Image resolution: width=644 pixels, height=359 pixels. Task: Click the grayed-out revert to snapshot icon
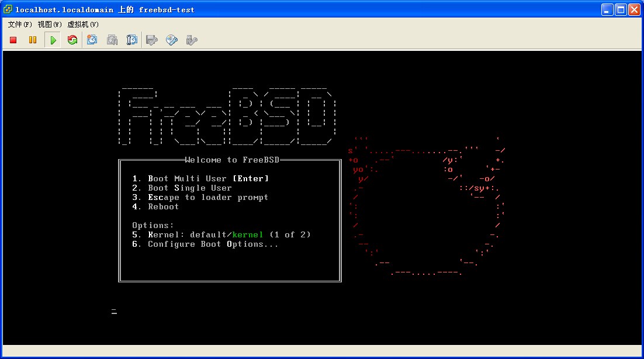pos(112,40)
